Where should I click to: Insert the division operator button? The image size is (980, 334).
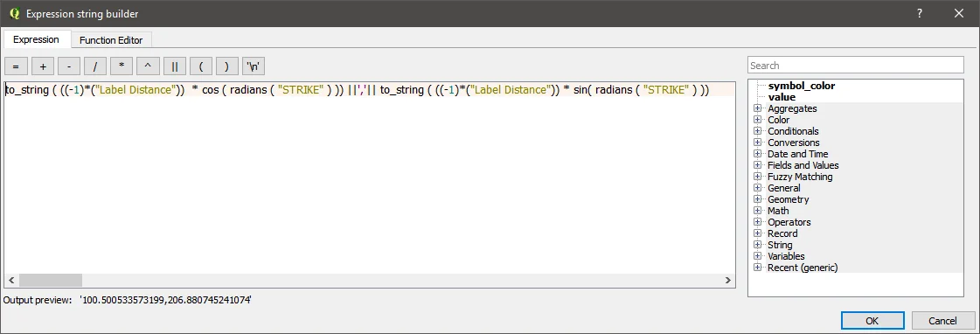point(95,66)
